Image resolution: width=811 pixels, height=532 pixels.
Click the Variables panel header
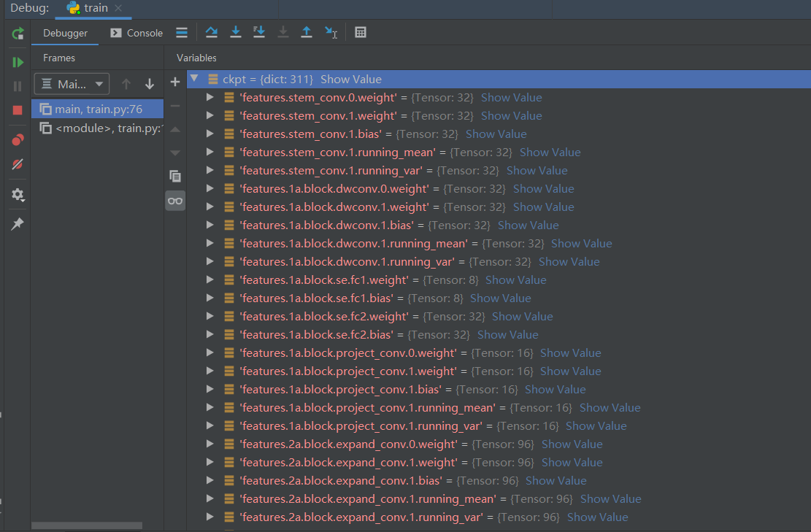[196, 58]
